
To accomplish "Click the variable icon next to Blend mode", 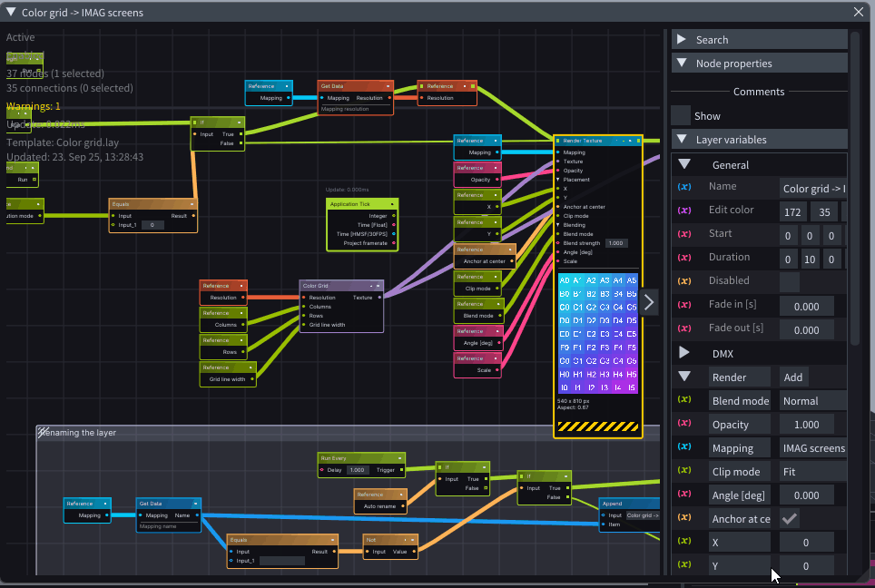I will coord(684,401).
